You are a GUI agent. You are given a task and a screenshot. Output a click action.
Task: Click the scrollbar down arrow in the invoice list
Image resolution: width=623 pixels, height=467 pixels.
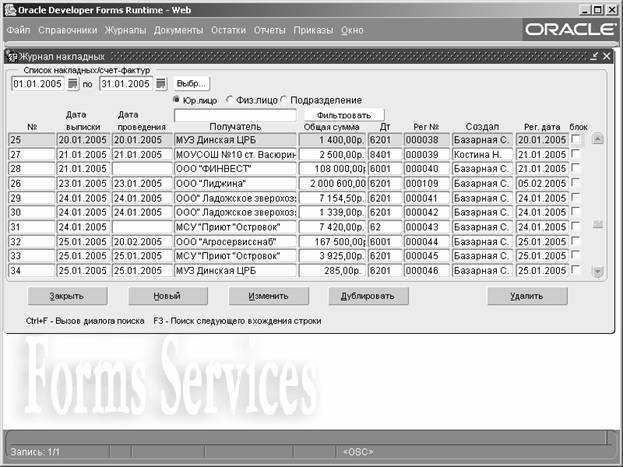click(x=598, y=271)
